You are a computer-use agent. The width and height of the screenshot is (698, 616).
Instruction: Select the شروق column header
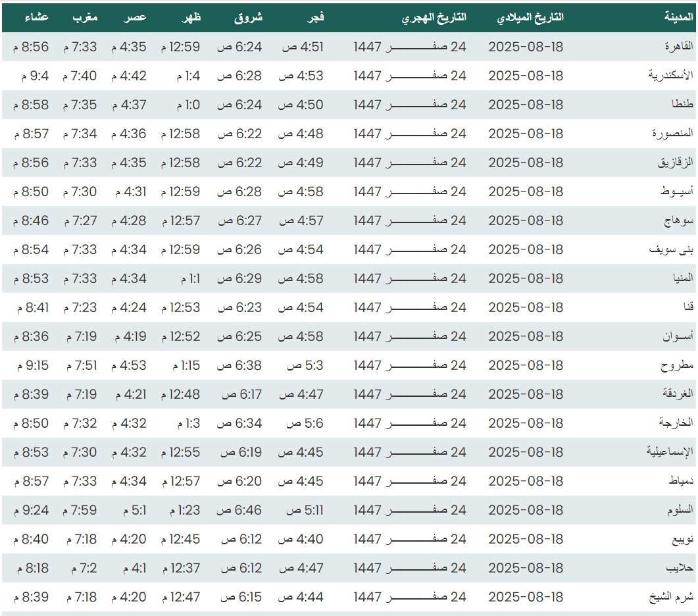pos(248,17)
